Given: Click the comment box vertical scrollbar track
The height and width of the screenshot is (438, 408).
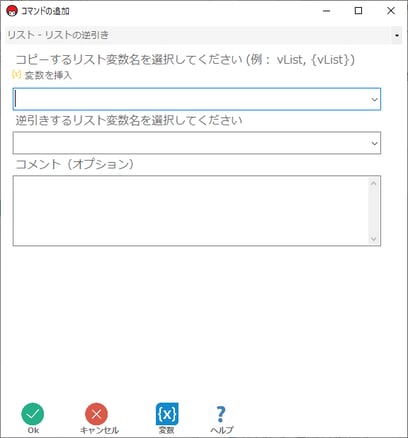Looking at the screenshot, I should (373, 211).
